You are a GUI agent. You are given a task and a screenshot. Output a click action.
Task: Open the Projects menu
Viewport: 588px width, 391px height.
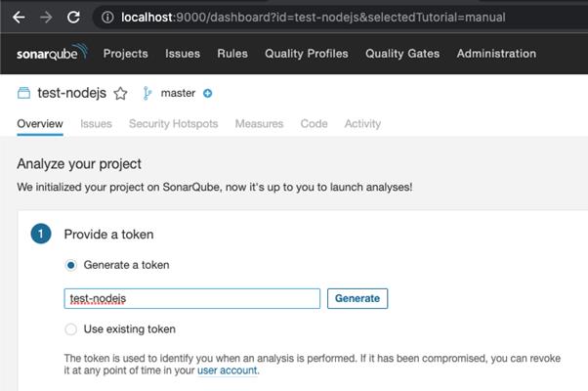point(126,54)
